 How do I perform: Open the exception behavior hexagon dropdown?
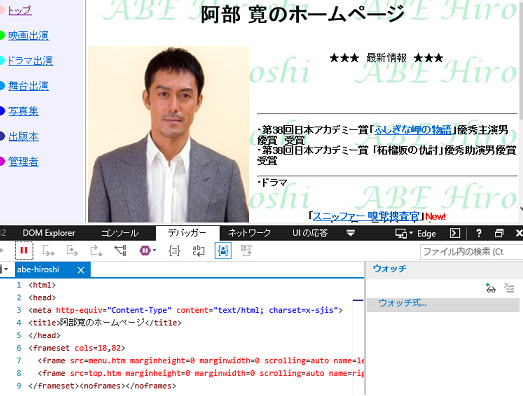click(x=147, y=251)
